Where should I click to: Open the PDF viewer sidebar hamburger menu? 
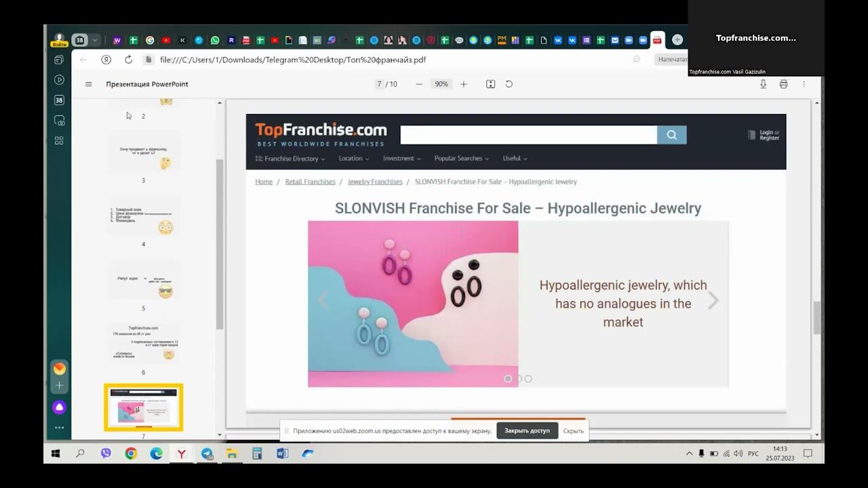pyautogui.click(x=88, y=84)
